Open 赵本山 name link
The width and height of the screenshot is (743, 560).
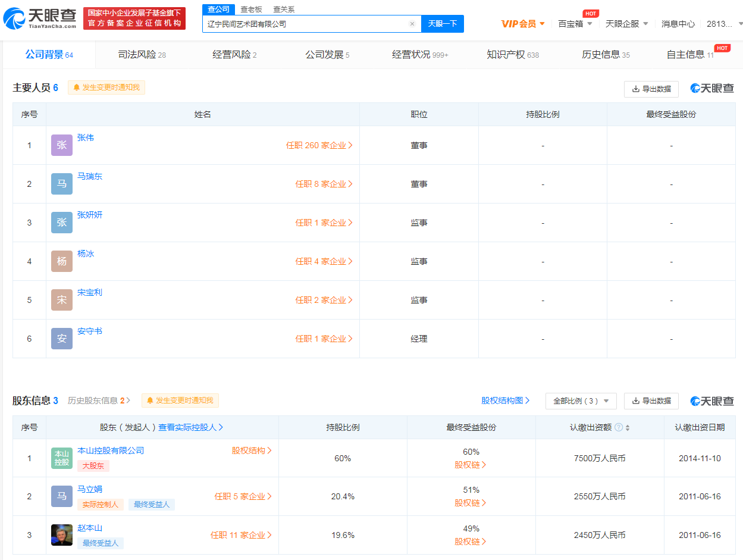click(x=90, y=528)
